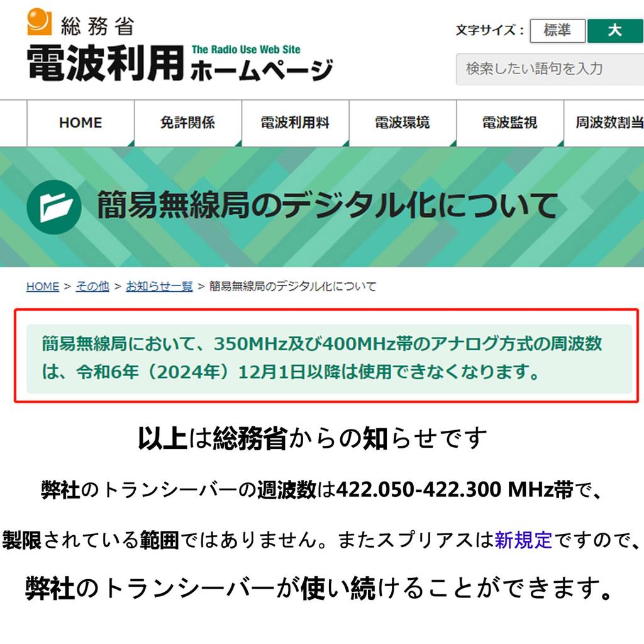Follow the お知らせ一覧 breadcrumb link
This screenshot has width=644, height=644.
coord(159,286)
